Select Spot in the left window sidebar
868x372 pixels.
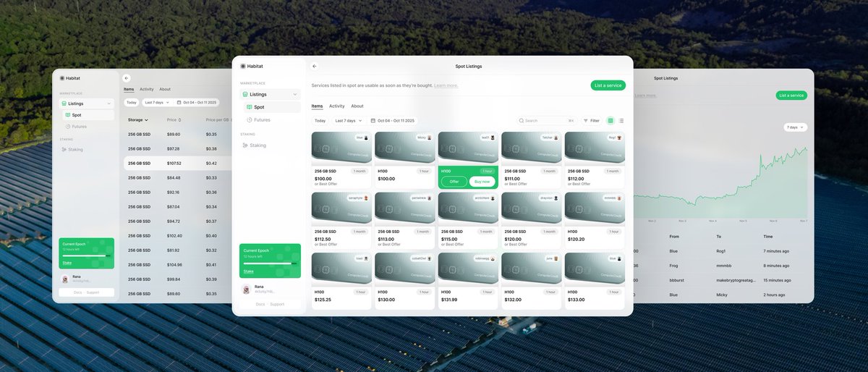88,115
